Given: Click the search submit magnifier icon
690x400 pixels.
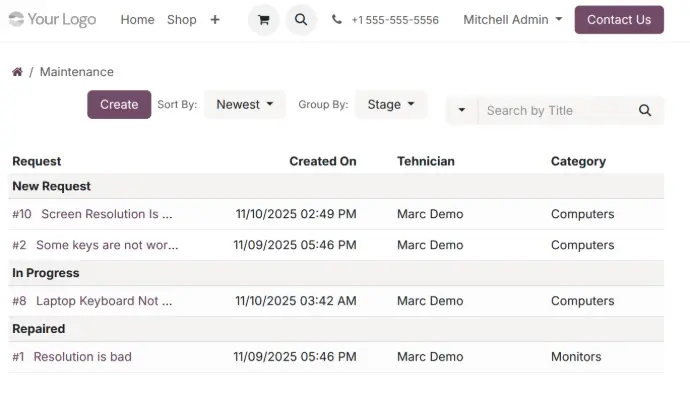Looking at the screenshot, I should coord(645,111).
